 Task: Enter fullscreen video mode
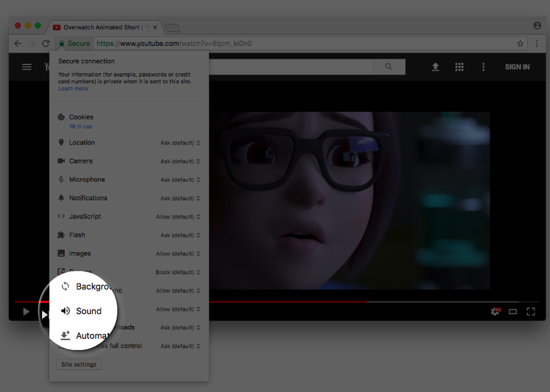click(x=530, y=312)
